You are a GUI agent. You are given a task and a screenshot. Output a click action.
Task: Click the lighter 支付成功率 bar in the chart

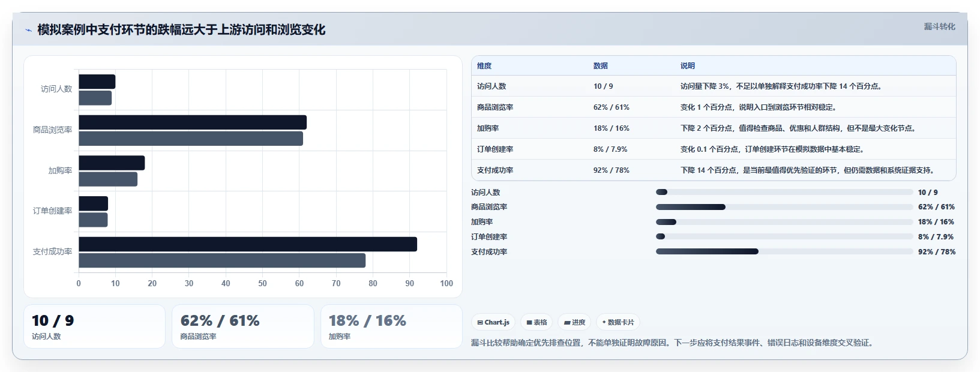(222, 260)
